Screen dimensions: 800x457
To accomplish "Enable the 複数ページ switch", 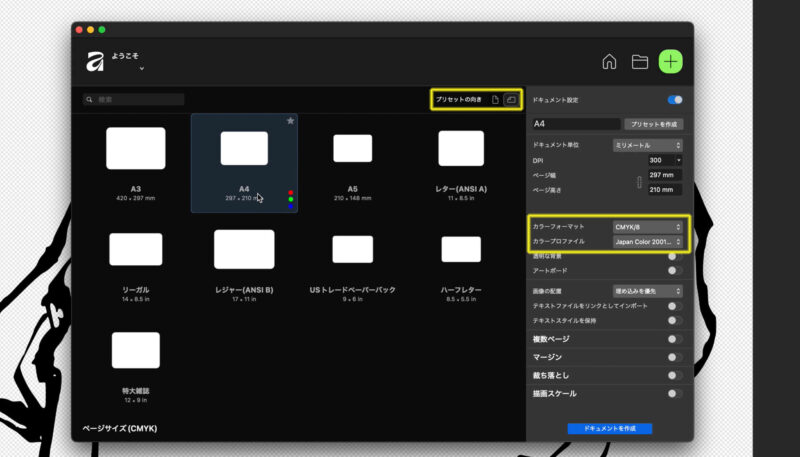I will (x=674, y=339).
